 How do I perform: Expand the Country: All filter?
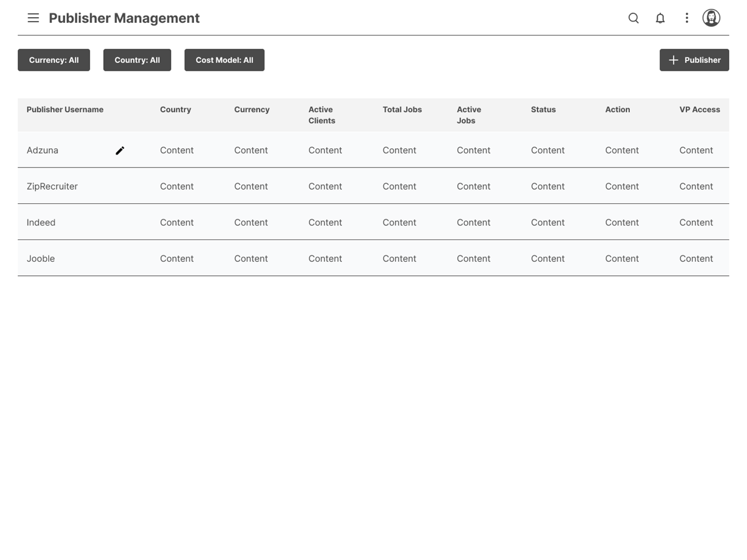137,60
